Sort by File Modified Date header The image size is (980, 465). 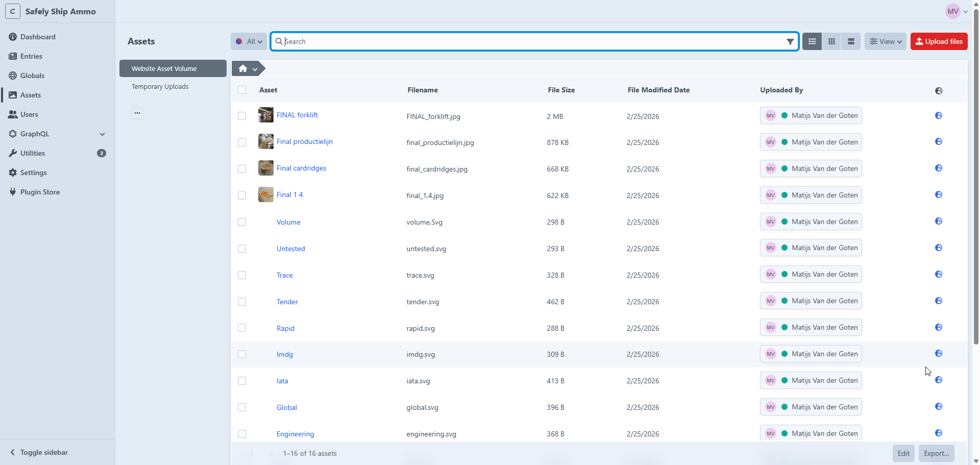pos(658,90)
